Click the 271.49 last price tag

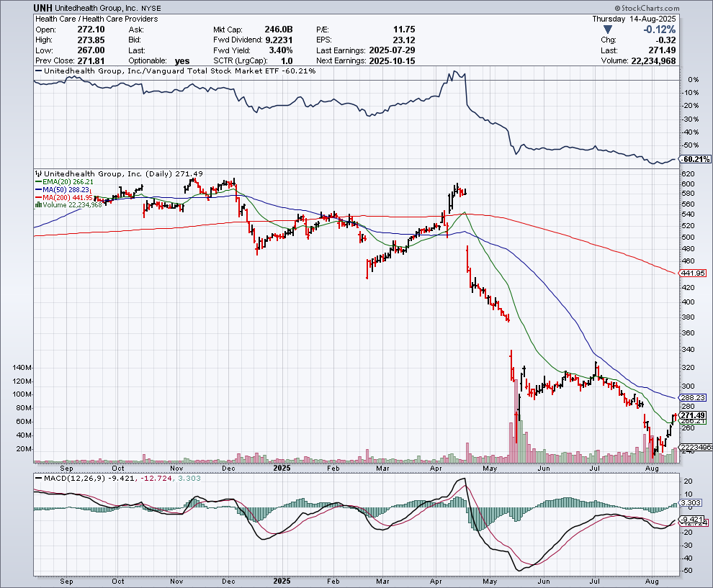[x=693, y=415]
